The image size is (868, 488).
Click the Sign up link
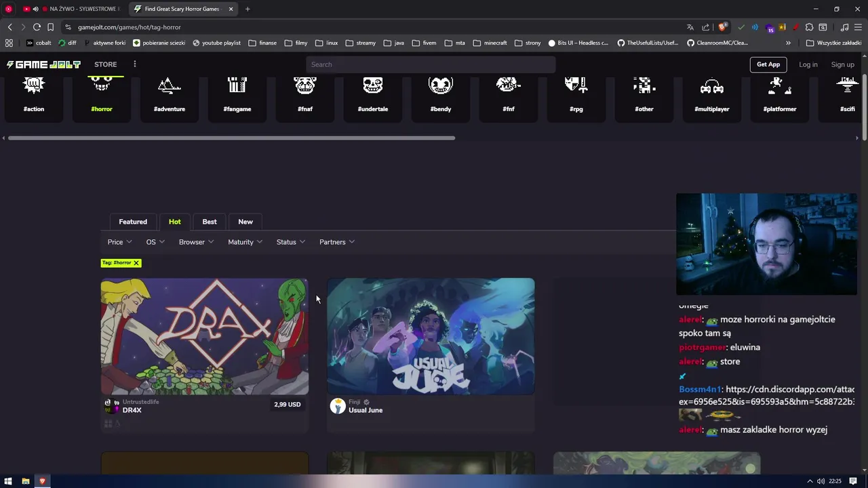[x=843, y=64]
